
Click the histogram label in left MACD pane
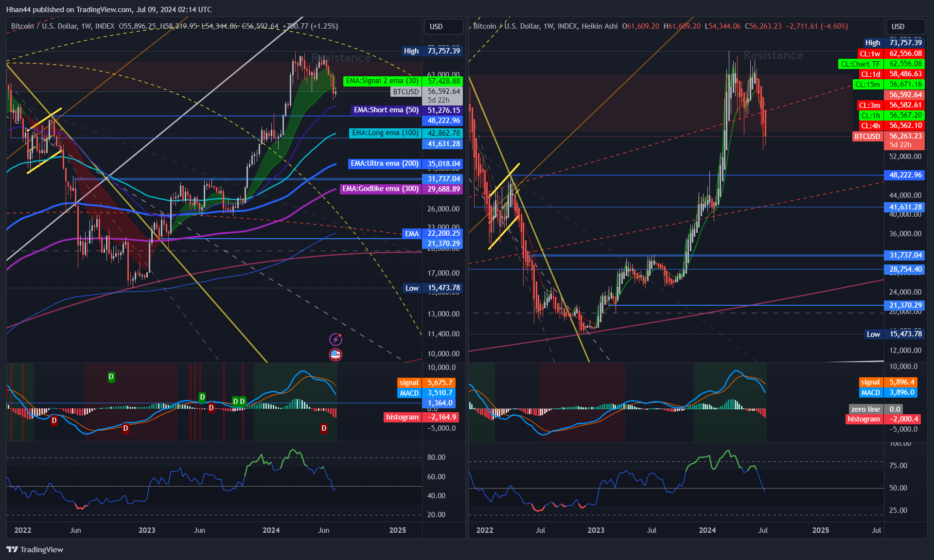(402, 417)
